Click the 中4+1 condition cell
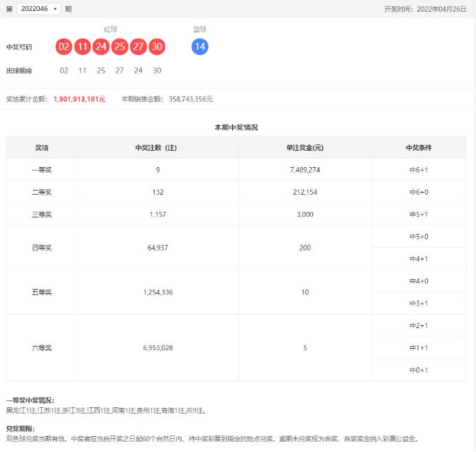 pyautogui.click(x=419, y=259)
